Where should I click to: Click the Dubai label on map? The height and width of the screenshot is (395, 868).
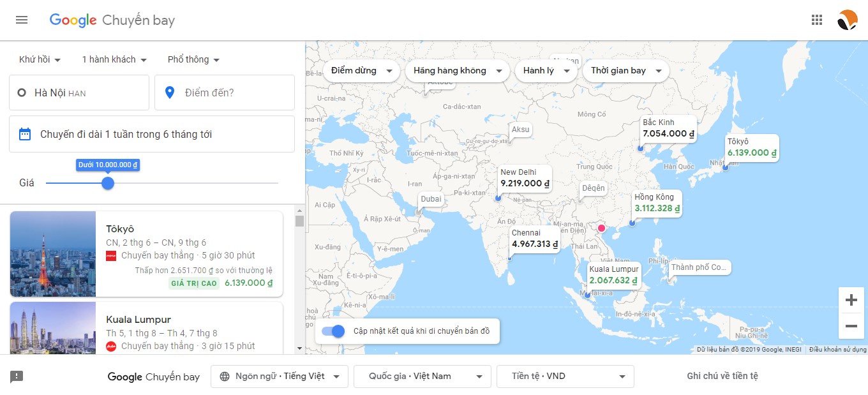(431, 199)
